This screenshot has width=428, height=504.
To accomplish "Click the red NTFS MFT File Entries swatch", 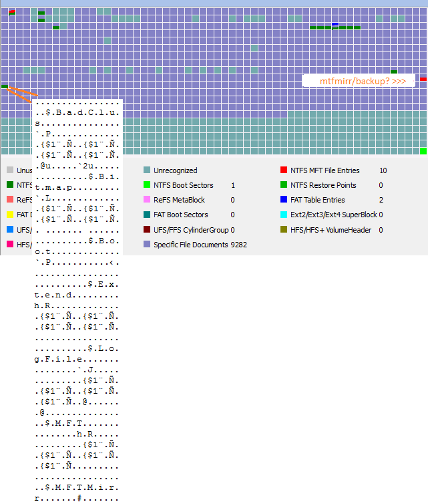I will 284,170.
